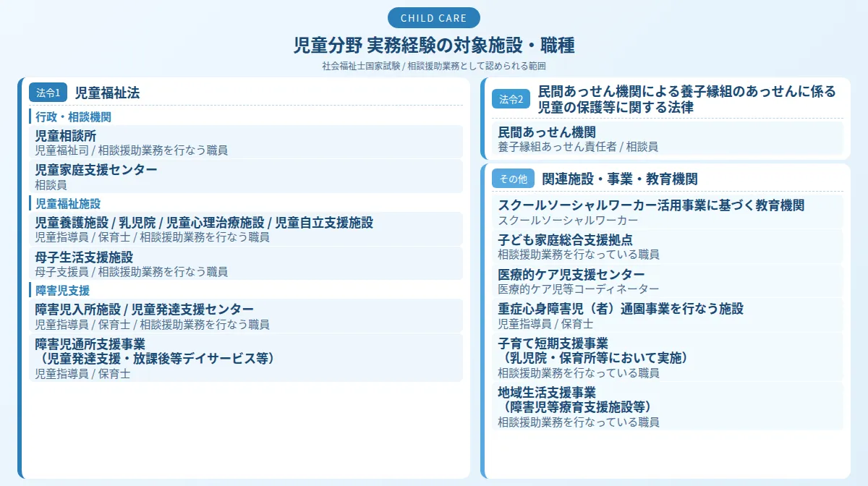
Task: Select the 子ども家庭総合支援拠点 entry
Action: pyautogui.click(x=668, y=247)
